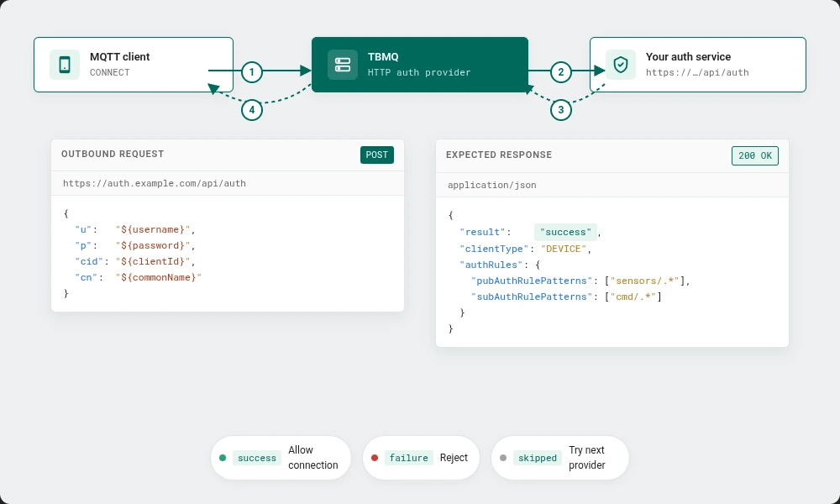Click the ${password} value
Image resolution: width=840 pixels, height=504 pixels.
[x=153, y=245]
